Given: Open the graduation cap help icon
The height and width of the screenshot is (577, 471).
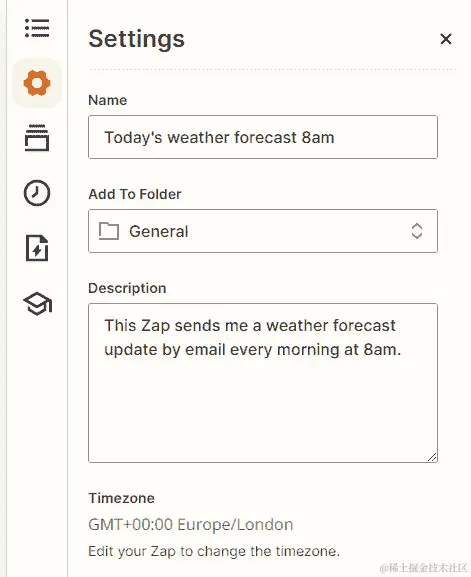Looking at the screenshot, I should point(38,304).
